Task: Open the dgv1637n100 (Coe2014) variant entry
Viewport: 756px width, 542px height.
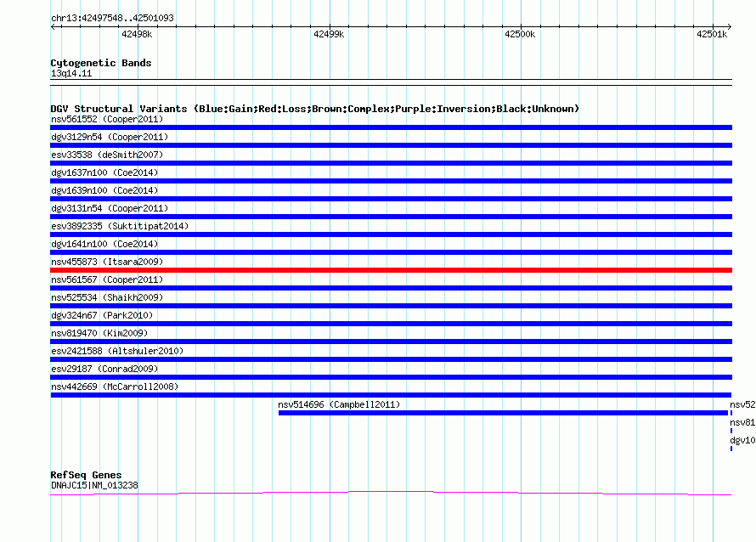Action: [104, 173]
